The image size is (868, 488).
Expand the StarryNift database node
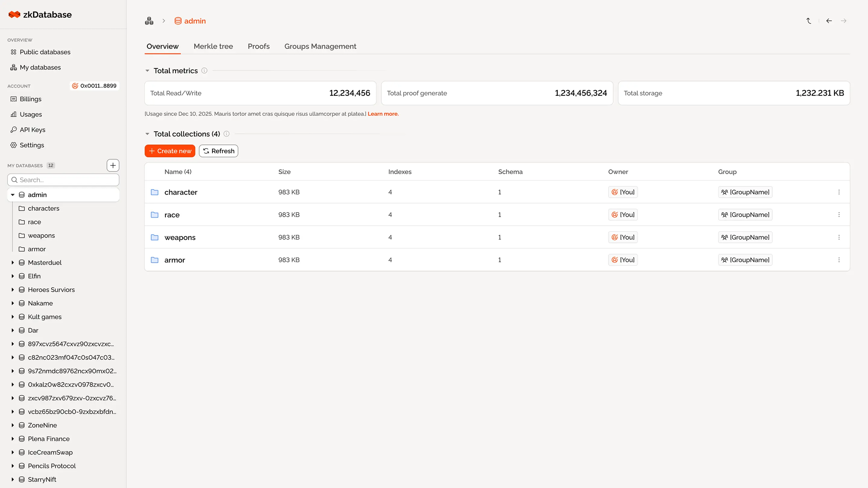click(12, 479)
